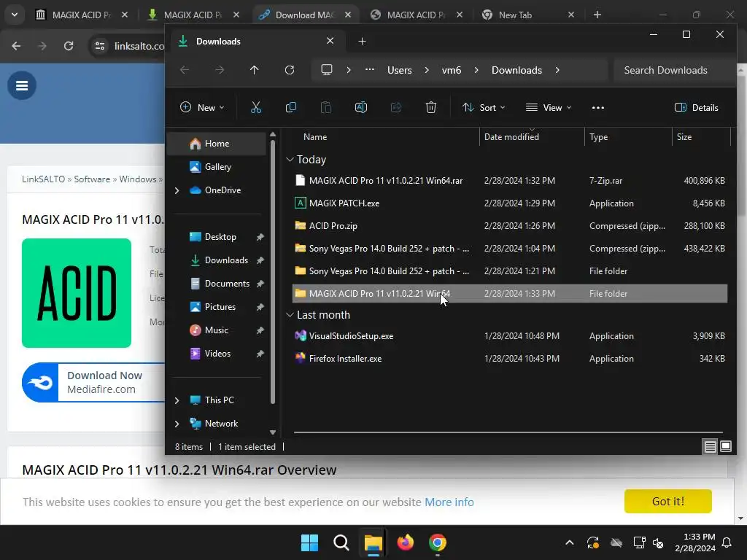Open the New dropdown menu
The image size is (747, 560).
click(202, 108)
